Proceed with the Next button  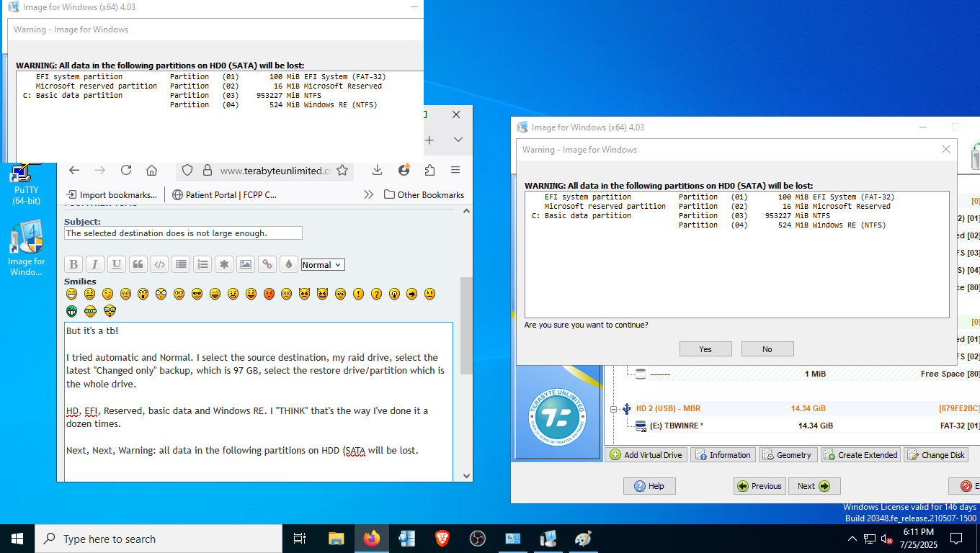tap(814, 486)
